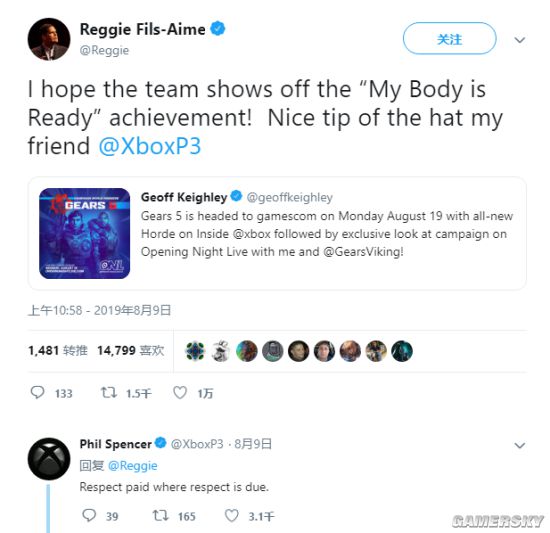Open @Reggie link in Phil's reply
Image resolution: width=550 pixels, height=533 pixels.
coord(133,466)
